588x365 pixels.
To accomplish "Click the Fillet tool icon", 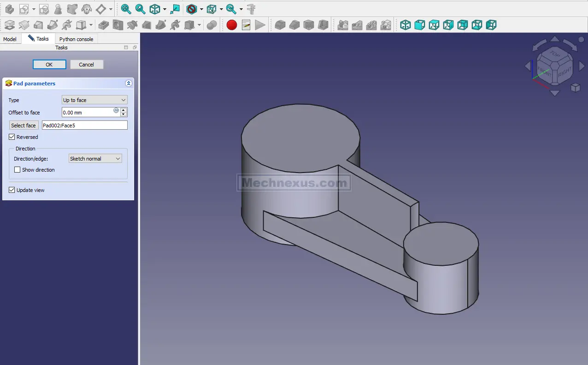I will pyautogui.click(x=280, y=25).
